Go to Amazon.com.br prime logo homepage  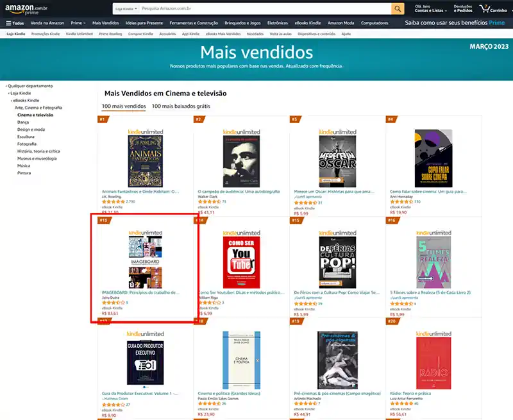click(26, 9)
